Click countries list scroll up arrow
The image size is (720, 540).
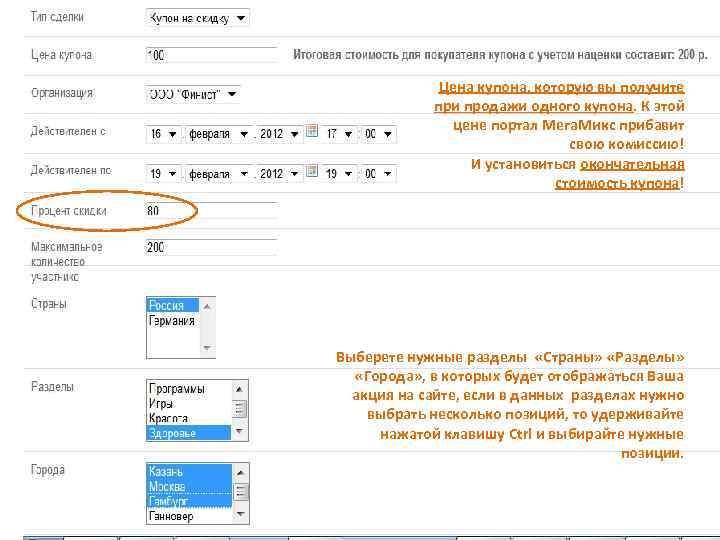coord(207,306)
